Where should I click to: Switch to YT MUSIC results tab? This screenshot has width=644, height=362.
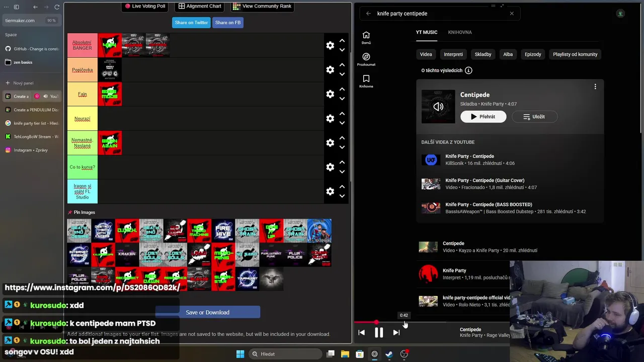point(426,32)
